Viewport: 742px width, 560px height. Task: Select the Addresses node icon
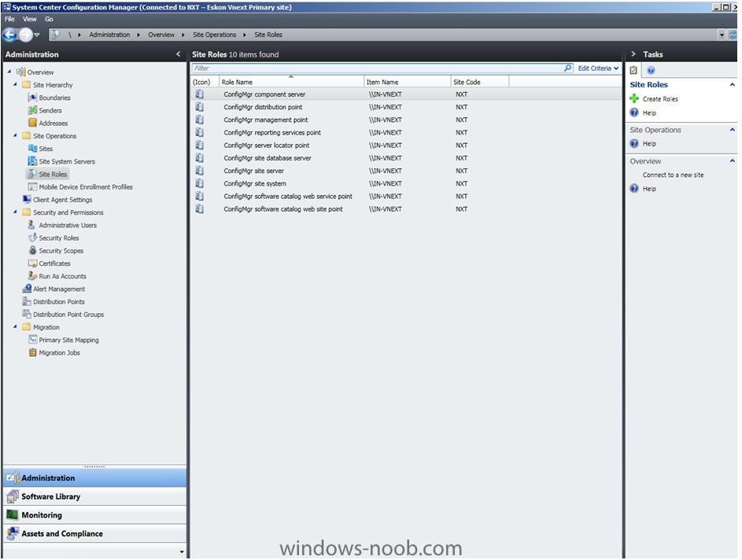(x=32, y=123)
